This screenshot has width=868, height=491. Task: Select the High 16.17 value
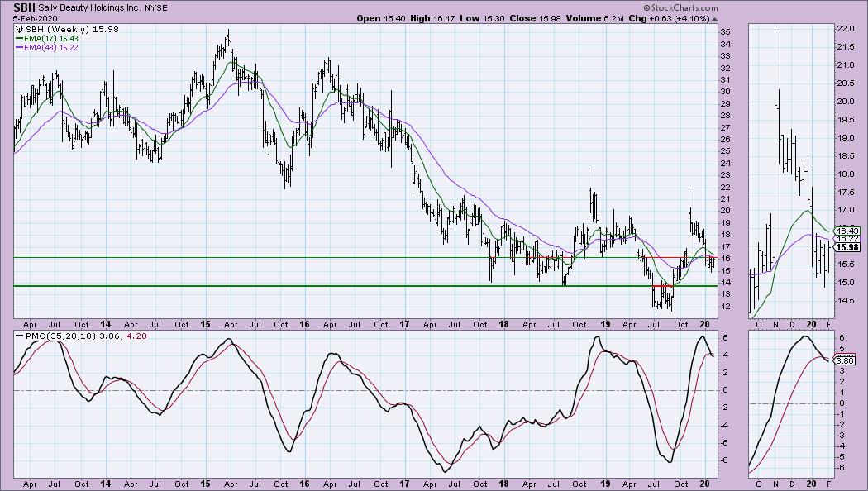pyautogui.click(x=432, y=18)
